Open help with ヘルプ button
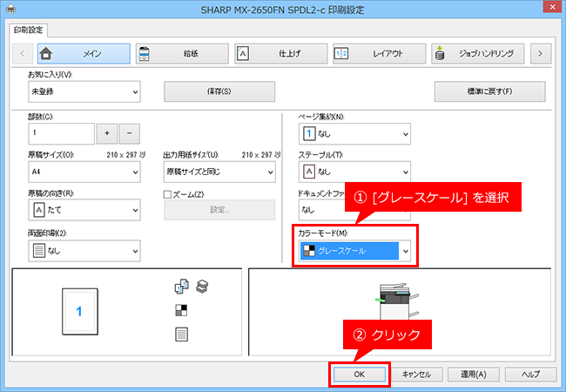Screen dimensions: 566x392 (x=530, y=375)
